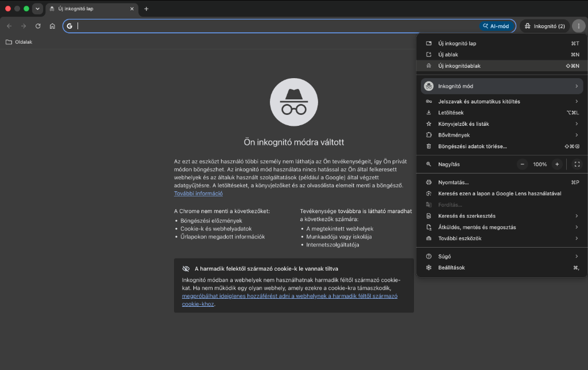Open the További információ link
The width and height of the screenshot is (588, 370).
198,194
